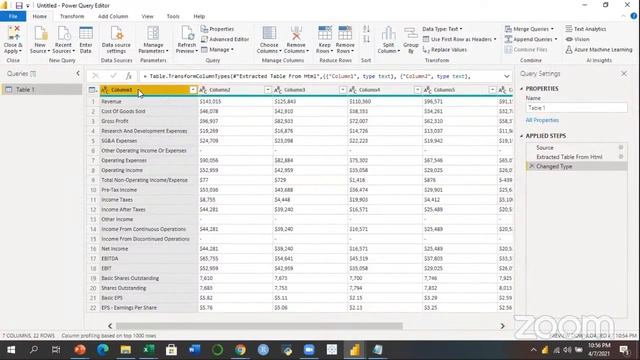This screenshot has width=640, height=360.
Task: Open Source step settings gear
Action: click(x=621, y=147)
